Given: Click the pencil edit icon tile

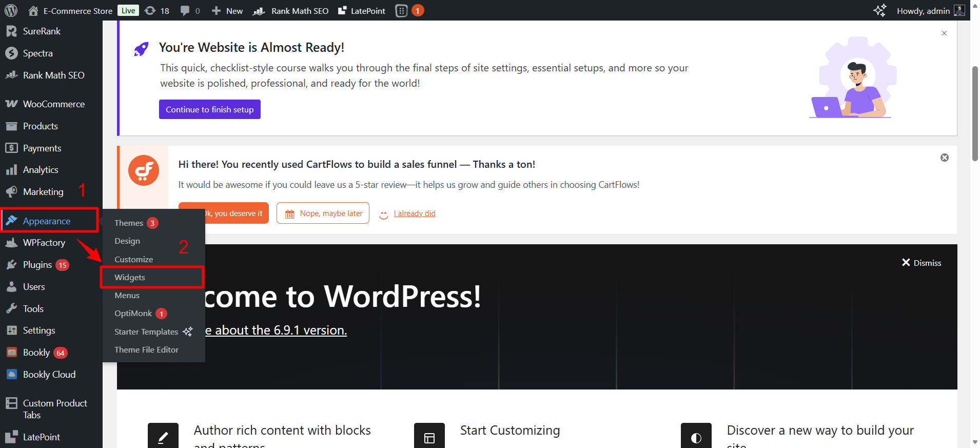Looking at the screenshot, I should tap(163, 436).
